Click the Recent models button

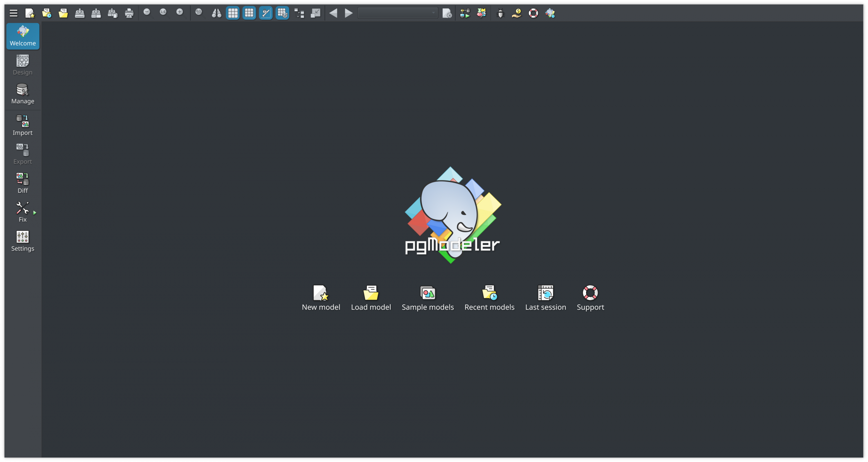click(x=489, y=298)
